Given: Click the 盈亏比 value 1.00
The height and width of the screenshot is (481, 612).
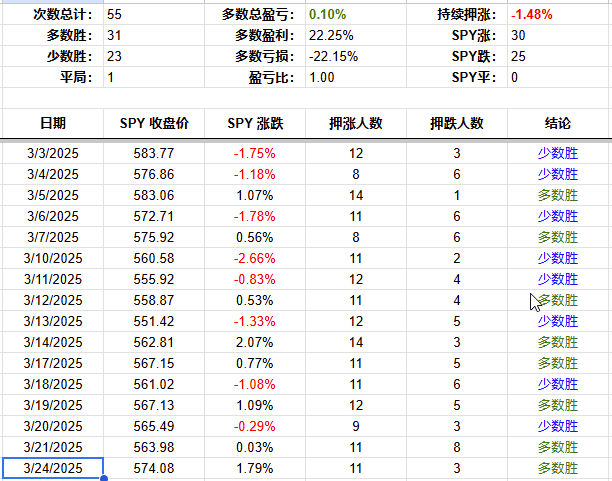Looking at the screenshot, I should (322, 77).
